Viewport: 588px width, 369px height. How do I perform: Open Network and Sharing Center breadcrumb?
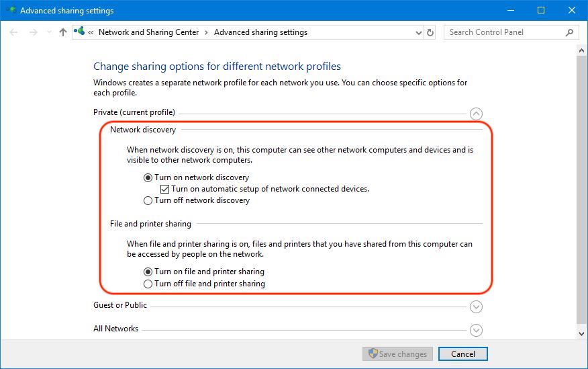click(x=148, y=32)
